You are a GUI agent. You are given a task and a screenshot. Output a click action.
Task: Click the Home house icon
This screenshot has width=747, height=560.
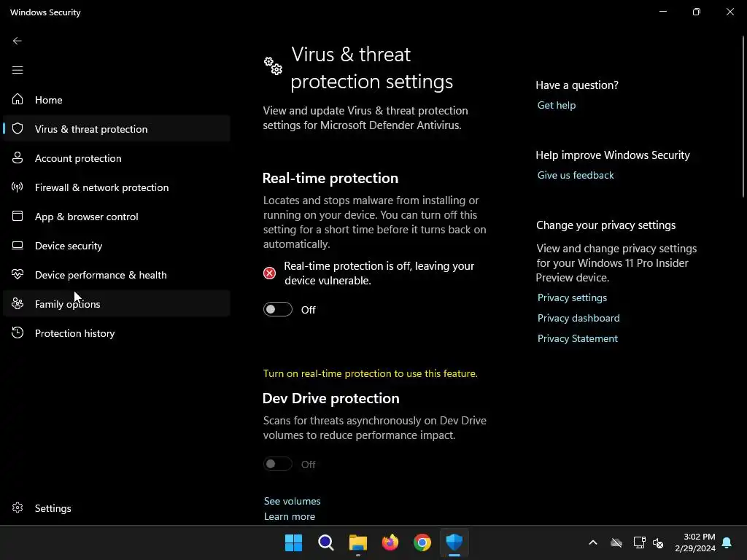click(18, 99)
